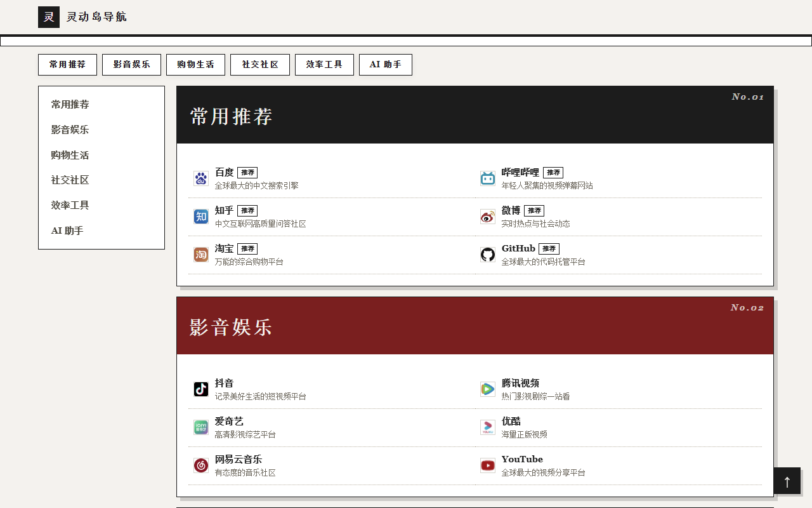Click the Youku icon
The height and width of the screenshot is (508, 812).
(x=488, y=427)
